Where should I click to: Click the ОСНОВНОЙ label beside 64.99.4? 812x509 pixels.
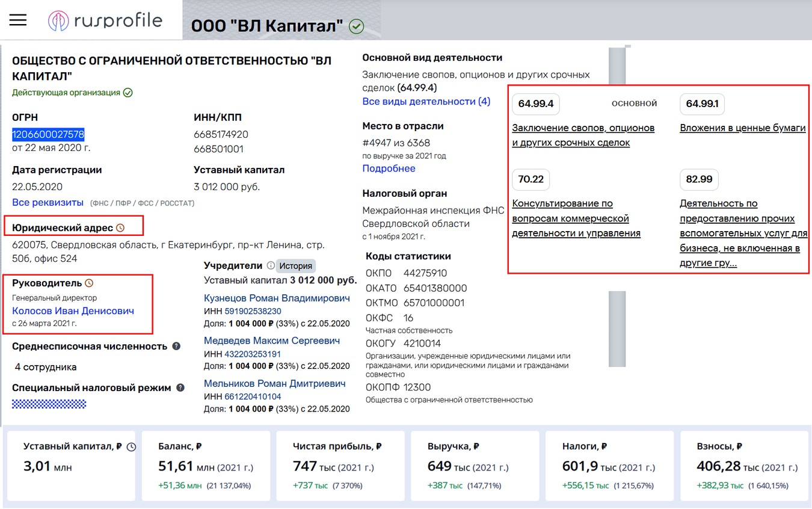click(635, 103)
